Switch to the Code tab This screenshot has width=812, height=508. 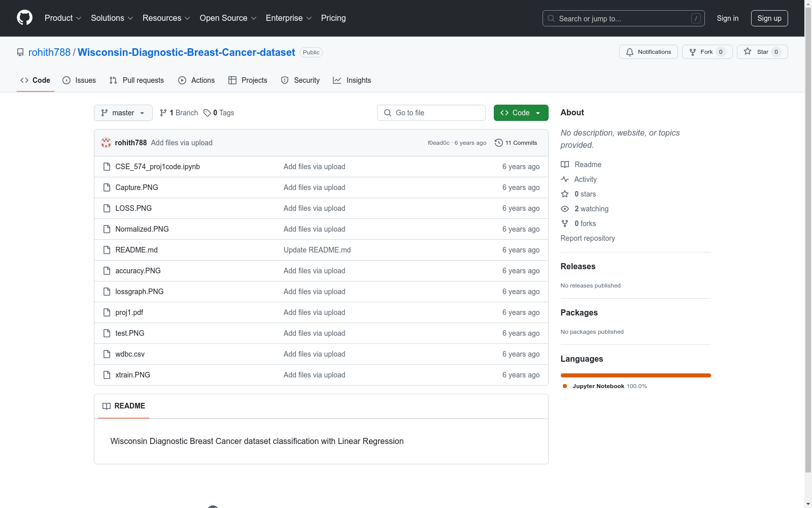coord(36,80)
